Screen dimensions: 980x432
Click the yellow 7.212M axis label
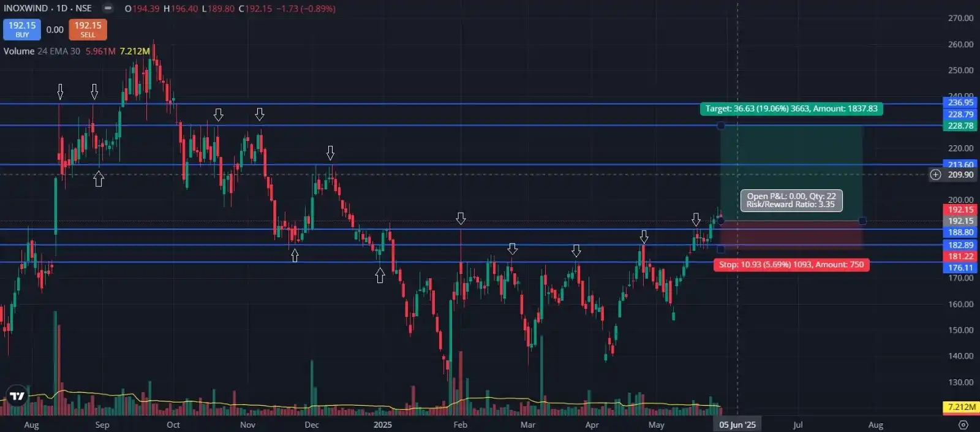961,407
